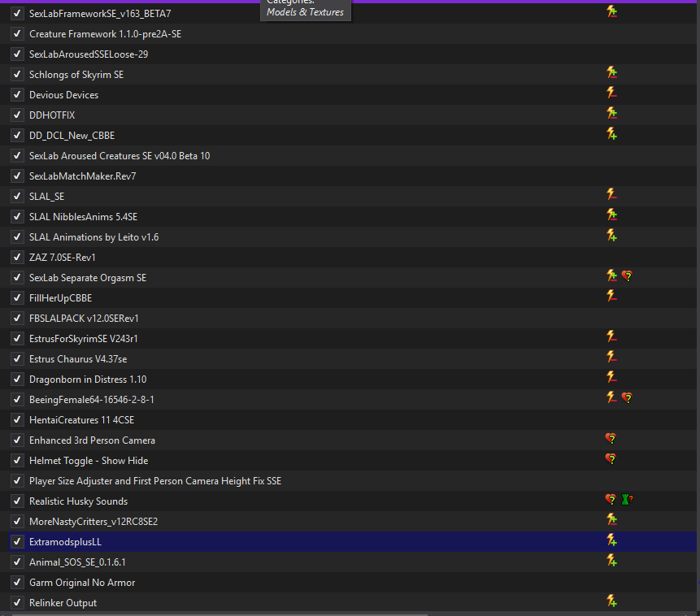The image size is (700, 616).
Task: Toggle the DDHOTFIX checkbox off
Action: click(17, 115)
